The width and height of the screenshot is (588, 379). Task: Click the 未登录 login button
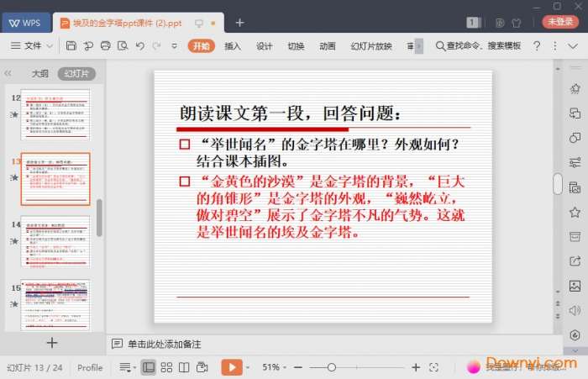coord(560,22)
